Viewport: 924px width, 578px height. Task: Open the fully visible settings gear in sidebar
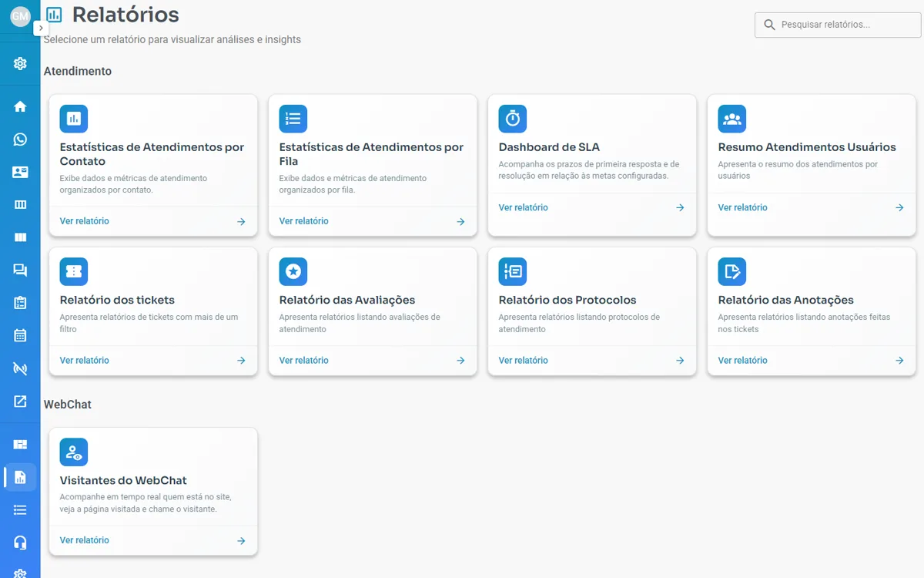[20, 63]
